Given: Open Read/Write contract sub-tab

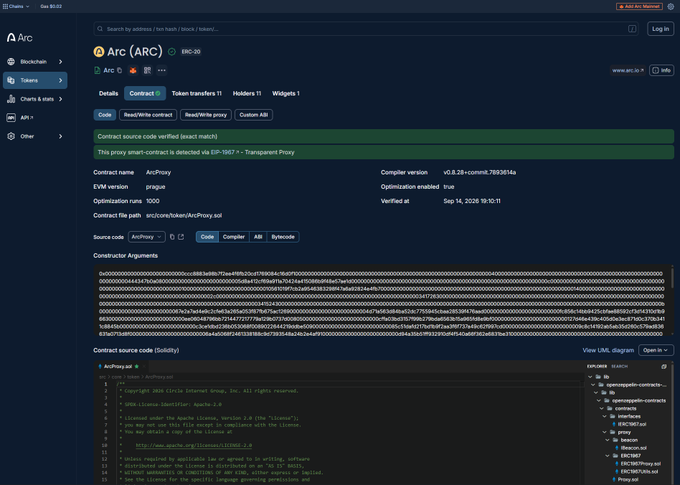Looking at the screenshot, I should (148, 115).
